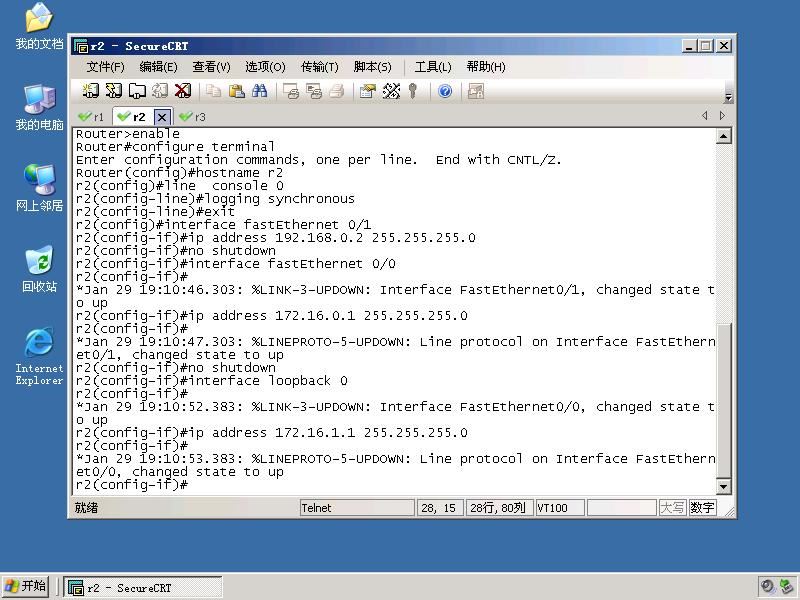The width and height of the screenshot is (800, 600).
Task: Open the 选项(O) menu
Action: pyautogui.click(x=265, y=67)
